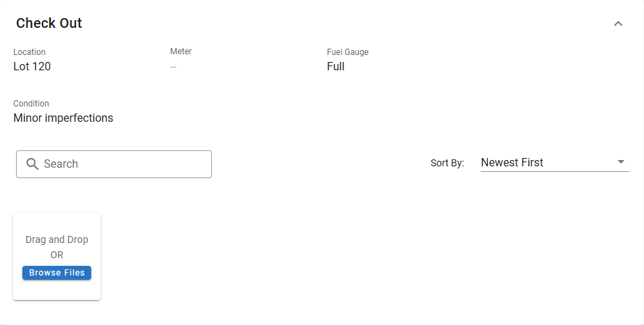
Task: Select the Newest First sort option
Action: point(512,162)
